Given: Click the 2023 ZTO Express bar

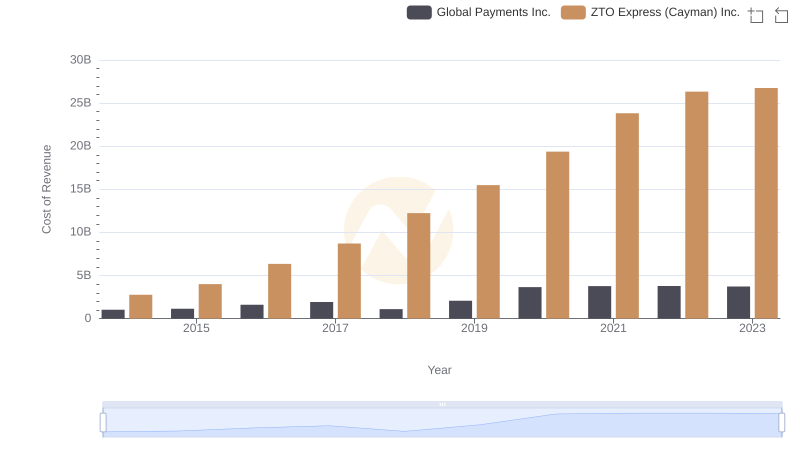Looking at the screenshot, I should (766, 203).
